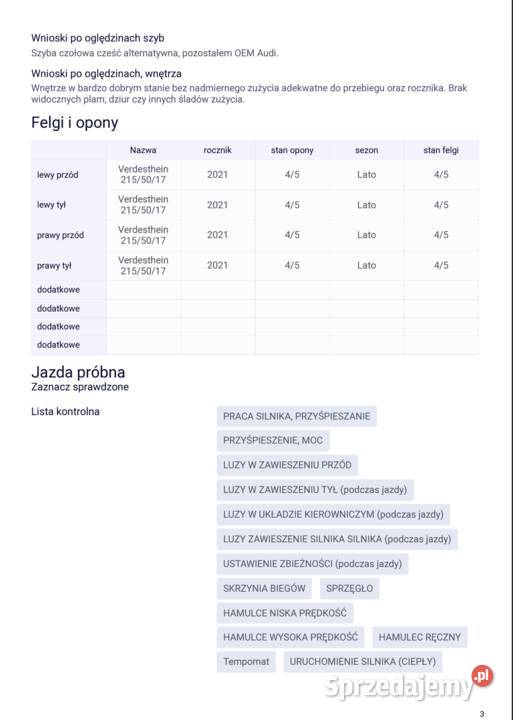Select LUZY W UKŁADZIE KIEROWNICZYM chip
The height and width of the screenshot is (720, 513).
pyautogui.click(x=333, y=514)
